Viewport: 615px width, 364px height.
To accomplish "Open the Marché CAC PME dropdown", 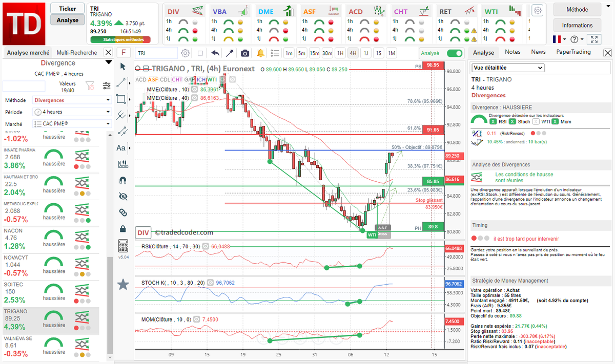I will point(72,124).
